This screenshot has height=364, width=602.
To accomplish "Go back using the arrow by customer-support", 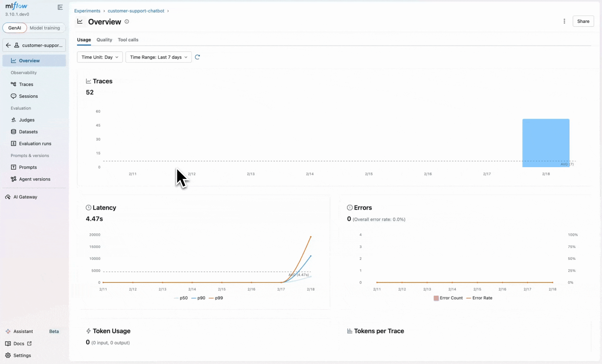I will [8, 45].
